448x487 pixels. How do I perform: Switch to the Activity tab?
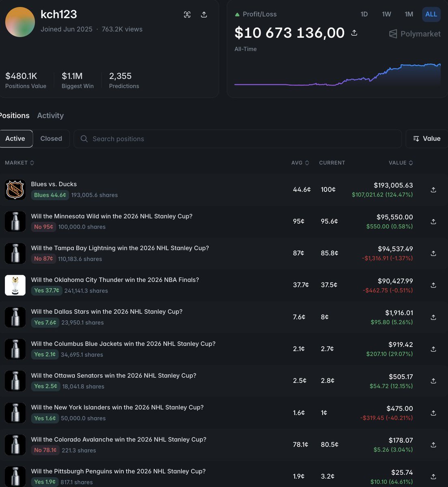50,116
